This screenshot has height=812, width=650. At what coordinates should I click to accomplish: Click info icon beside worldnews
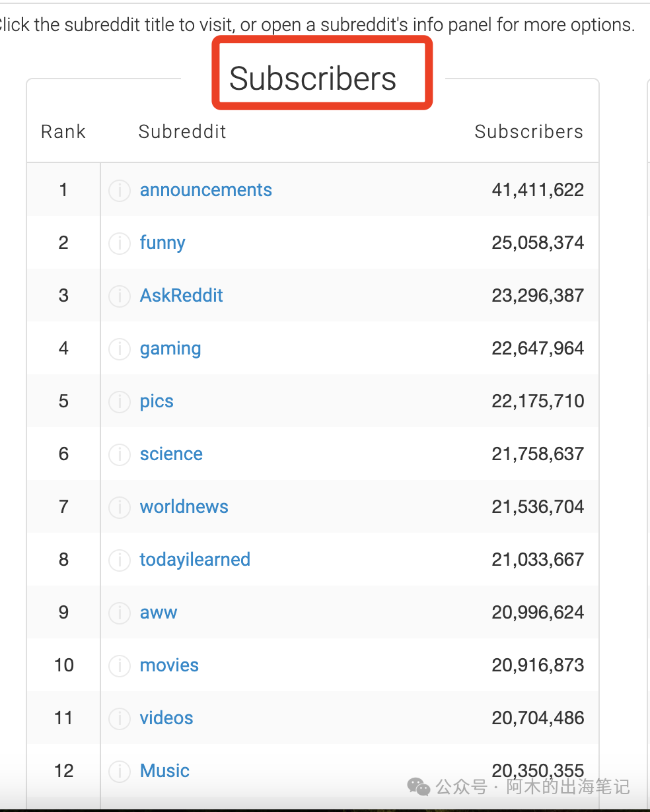(x=120, y=508)
